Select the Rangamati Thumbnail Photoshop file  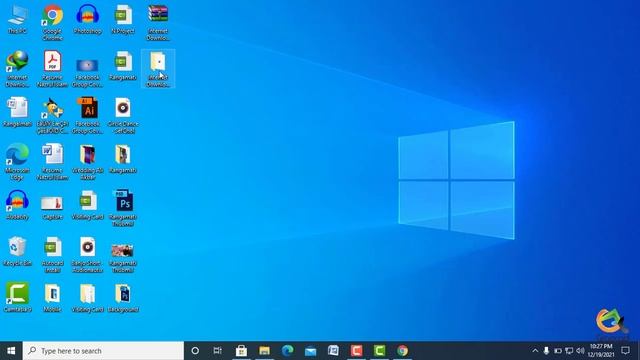coord(123,208)
